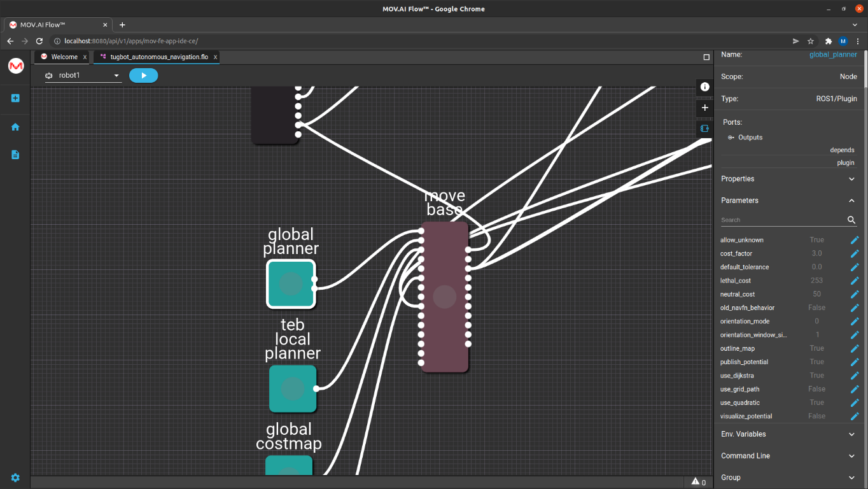Edit the neutral_cost parameter

[x=855, y=294]
